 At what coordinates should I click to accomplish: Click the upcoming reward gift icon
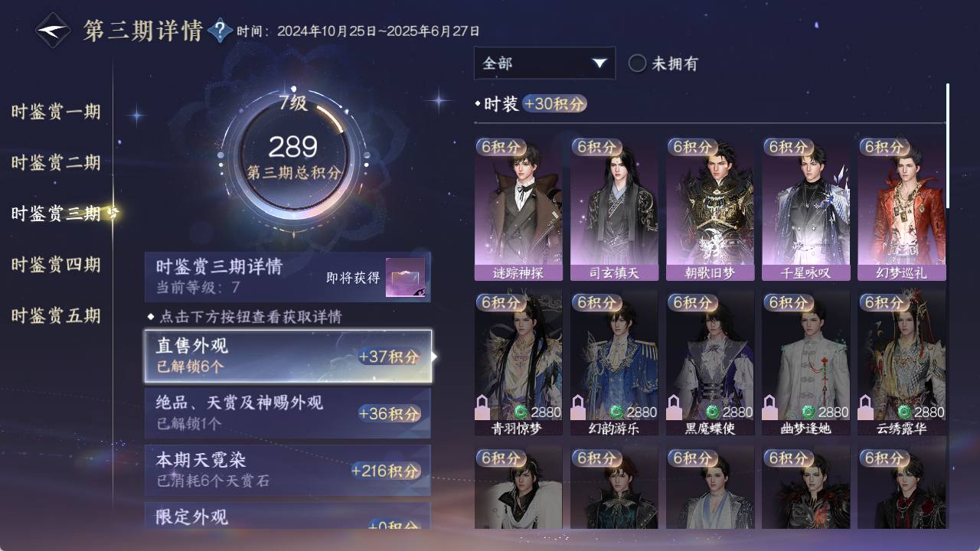pos(405,278)
